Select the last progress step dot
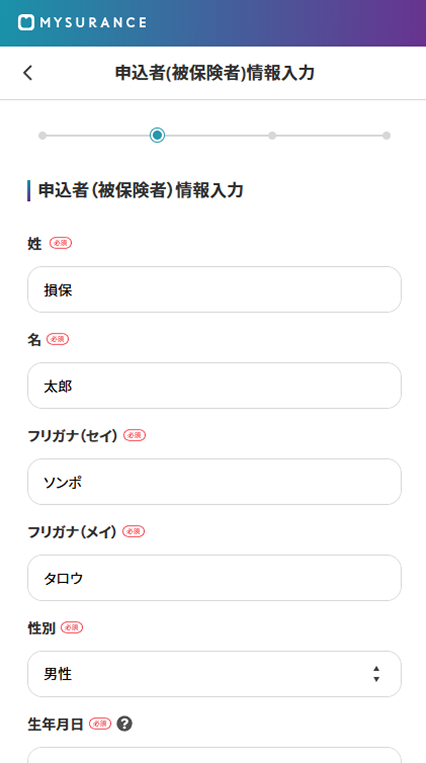This screenshot has width=426, height=763. click(x=387, y=135)
